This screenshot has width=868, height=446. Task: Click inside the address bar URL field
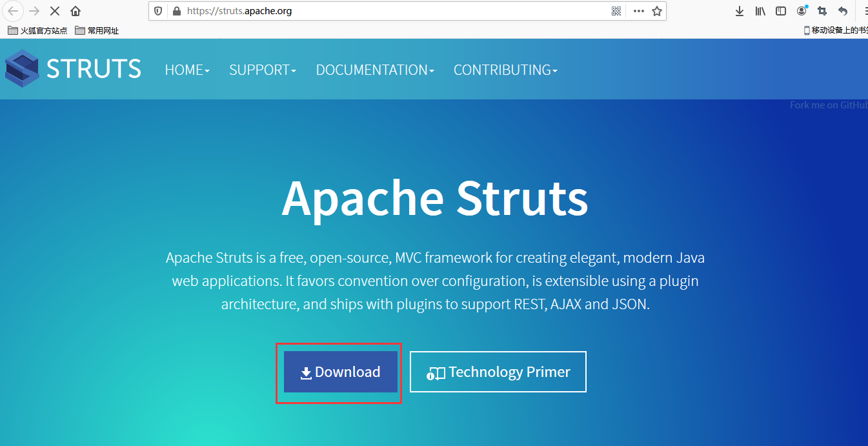pyautogui.click(x=387, y=11)
